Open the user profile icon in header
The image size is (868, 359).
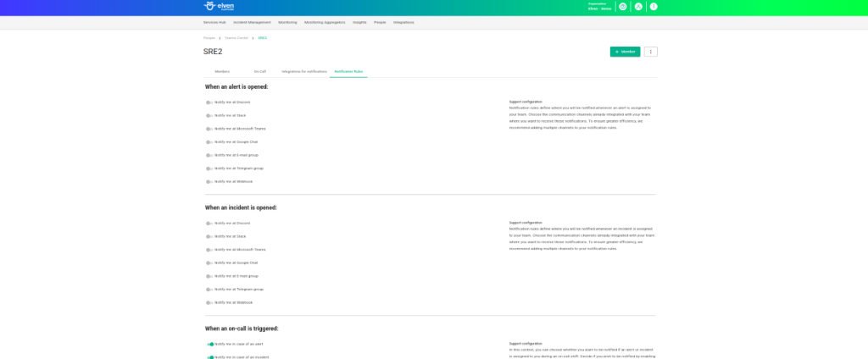(x=638, y=7)
